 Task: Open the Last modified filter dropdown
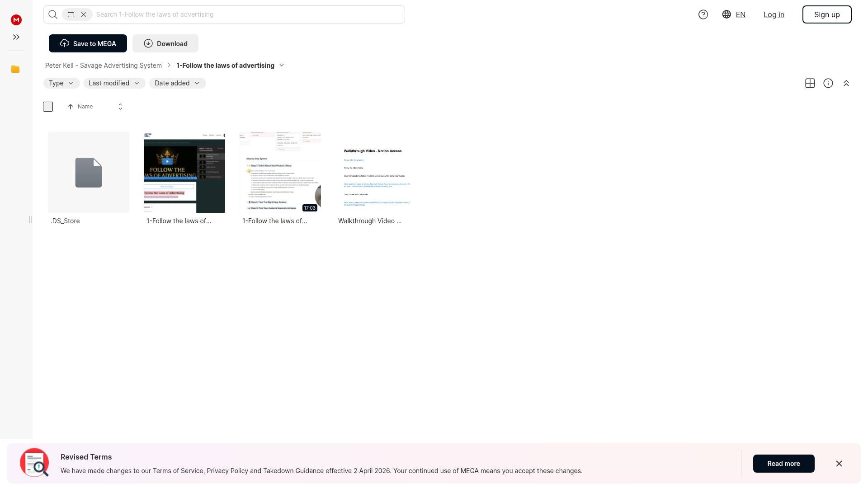(114, 83)
